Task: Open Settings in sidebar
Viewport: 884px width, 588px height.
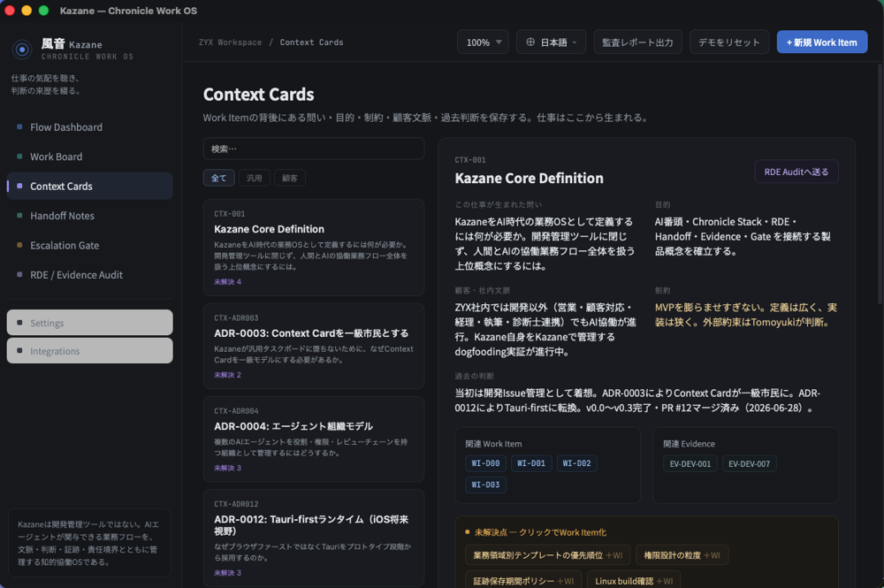Action: tap(89, 323)
